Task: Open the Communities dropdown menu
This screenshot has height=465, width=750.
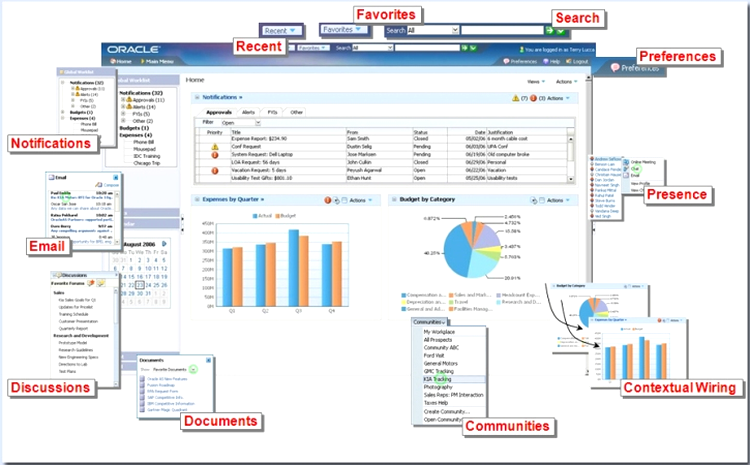Action: 429,322
